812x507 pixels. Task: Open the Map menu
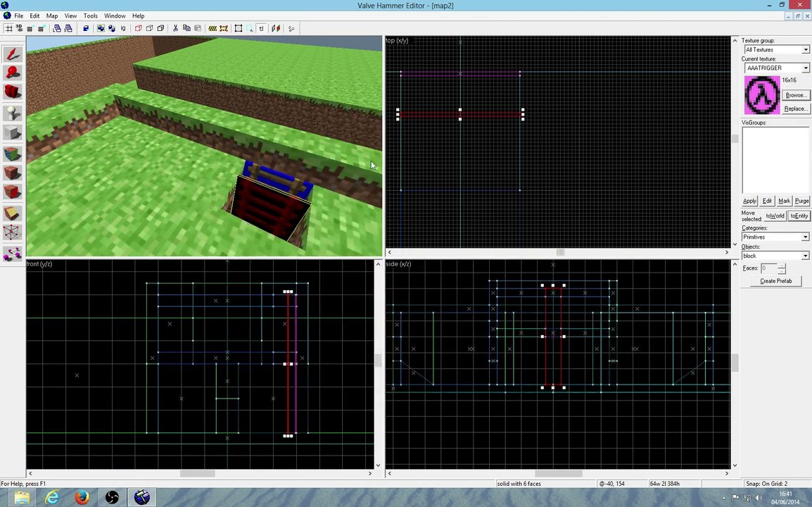coord(52,15)
